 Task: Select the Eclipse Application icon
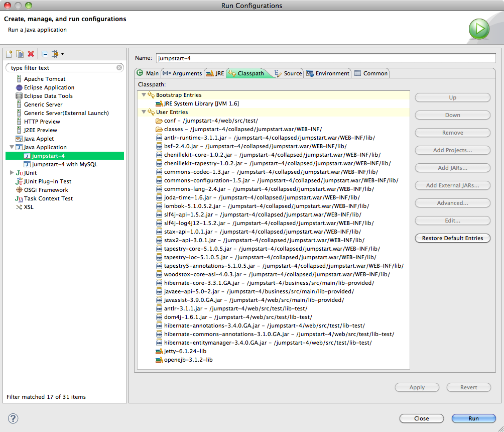[x=19, y=87]
